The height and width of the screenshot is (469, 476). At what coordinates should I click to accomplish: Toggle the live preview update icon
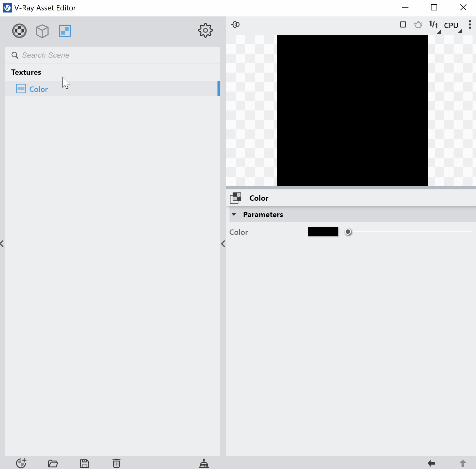235,24
